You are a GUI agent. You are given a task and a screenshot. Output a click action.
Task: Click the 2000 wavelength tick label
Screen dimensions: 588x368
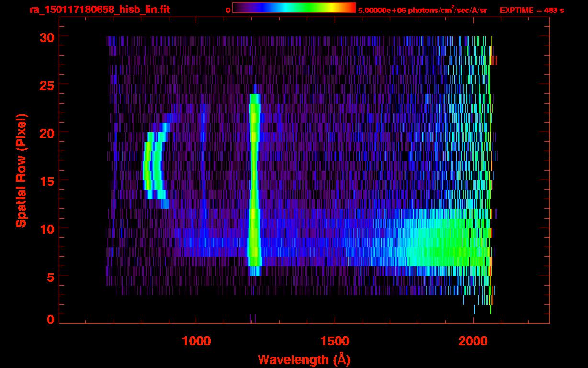point(473,341)
